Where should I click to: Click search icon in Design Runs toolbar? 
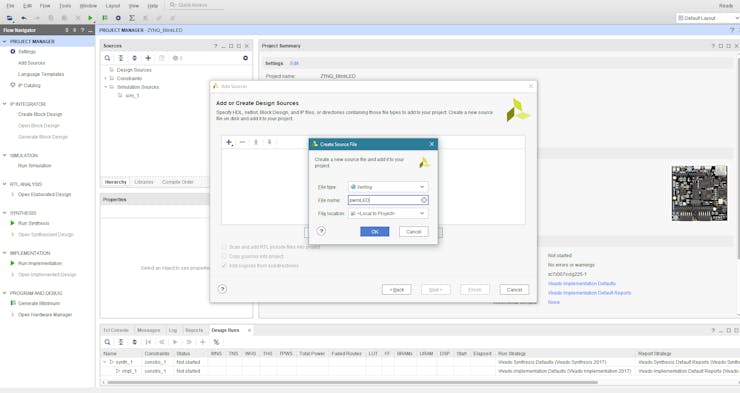pos(108,342)
